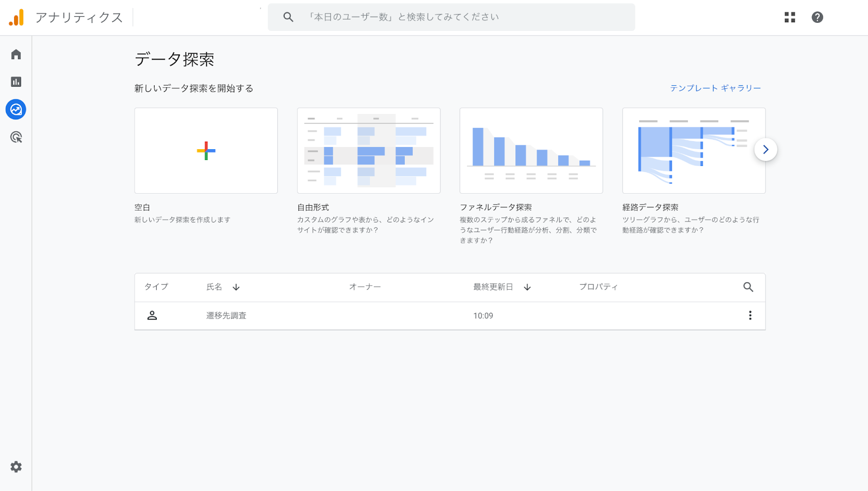Create a blank exploration with plus thumbnail
868x491 pixels.
[x=206, y=150]
